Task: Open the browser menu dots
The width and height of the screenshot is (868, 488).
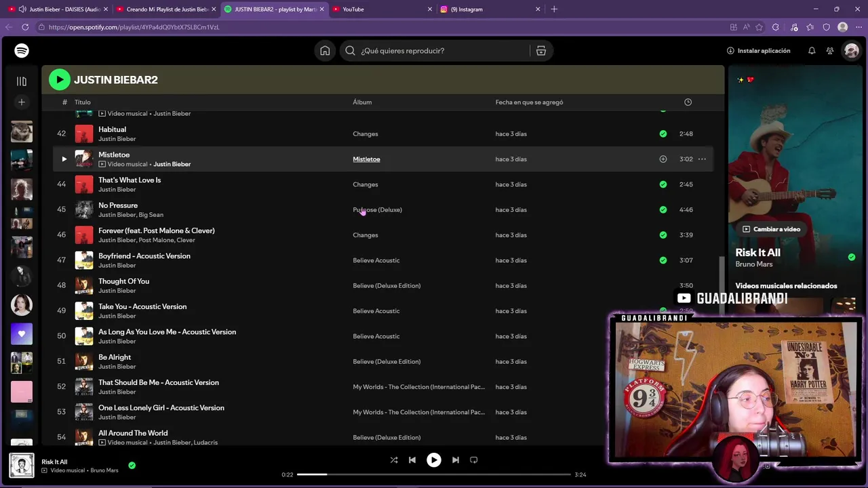Action: [859, 27]
